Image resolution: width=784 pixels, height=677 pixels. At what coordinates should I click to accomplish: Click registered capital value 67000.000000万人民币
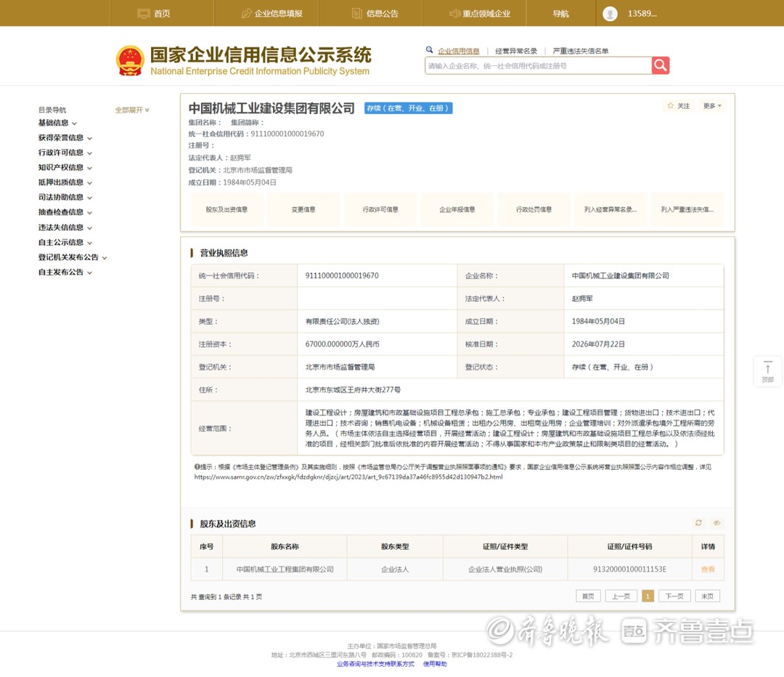pyautogui.click(x=342, y=344)
